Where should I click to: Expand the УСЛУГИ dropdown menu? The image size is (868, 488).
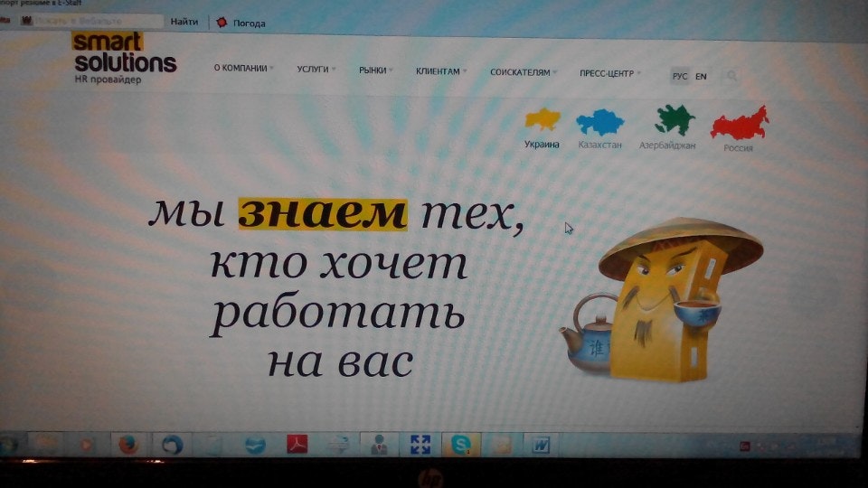click(x=316, y=70)
